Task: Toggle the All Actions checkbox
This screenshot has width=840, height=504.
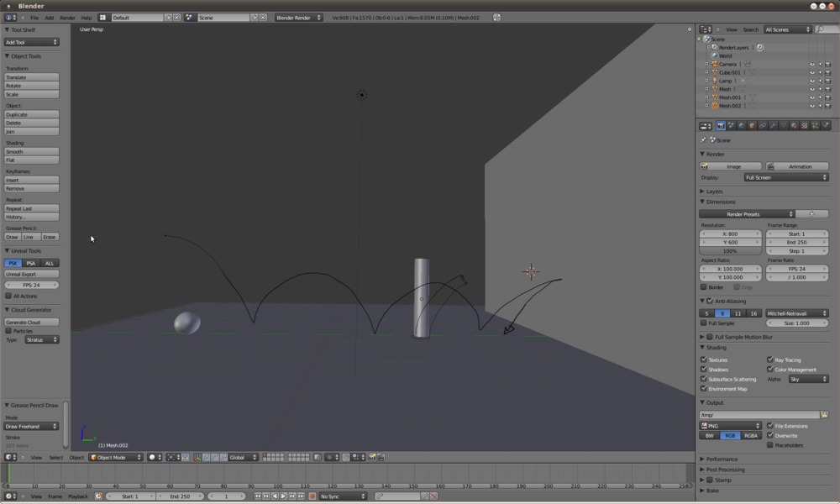Action: (8, 296)
